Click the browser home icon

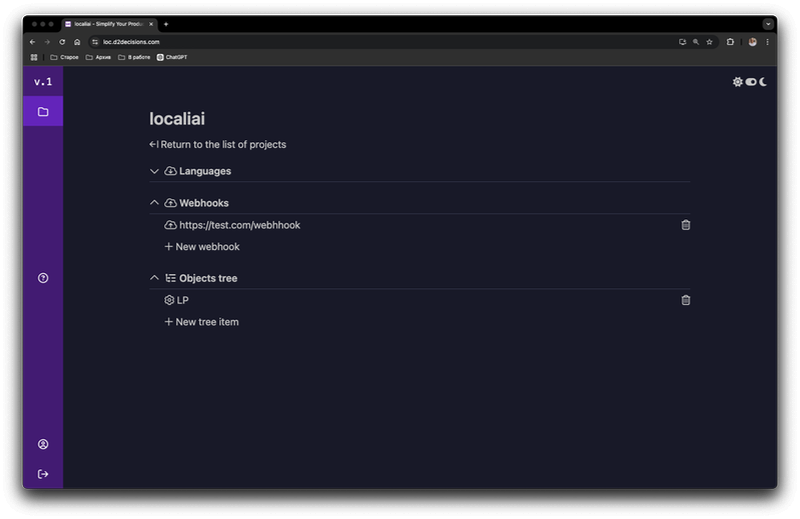[x=77, y=42]
